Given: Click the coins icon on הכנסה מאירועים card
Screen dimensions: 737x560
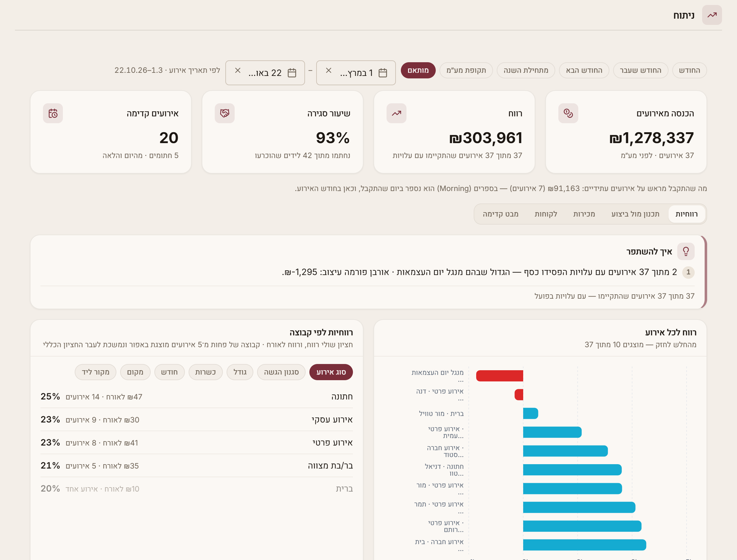Looking at the screenshot, I should 568,113.
